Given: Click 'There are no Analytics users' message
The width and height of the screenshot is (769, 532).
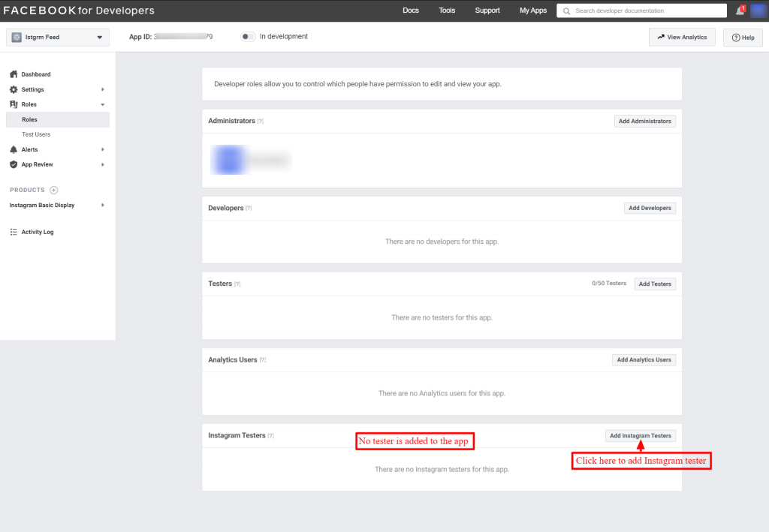Looking at the screenshot, I should pos(442,393).
